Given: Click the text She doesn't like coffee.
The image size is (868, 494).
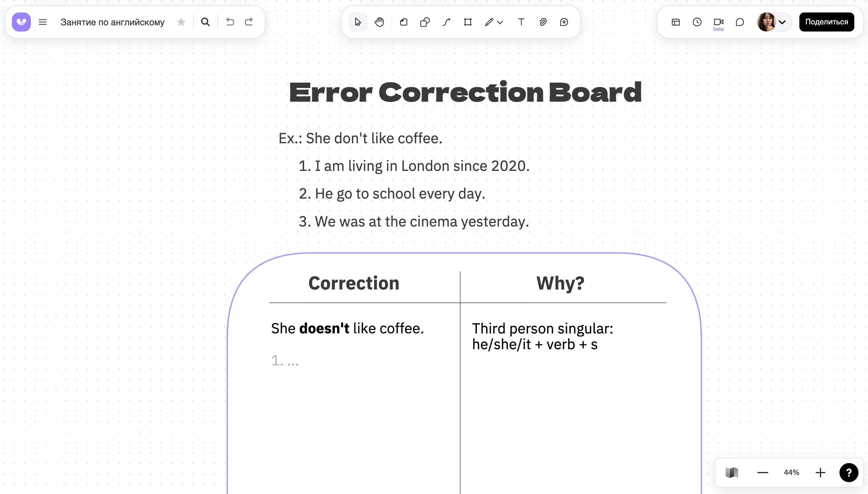Looking at the screenshot, I should 348,328.
